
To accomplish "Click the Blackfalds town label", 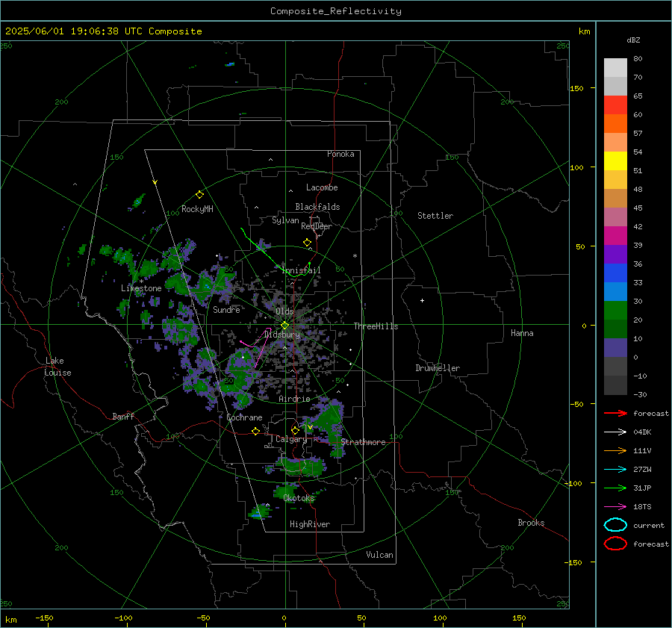I will click(x=317, y=207).
